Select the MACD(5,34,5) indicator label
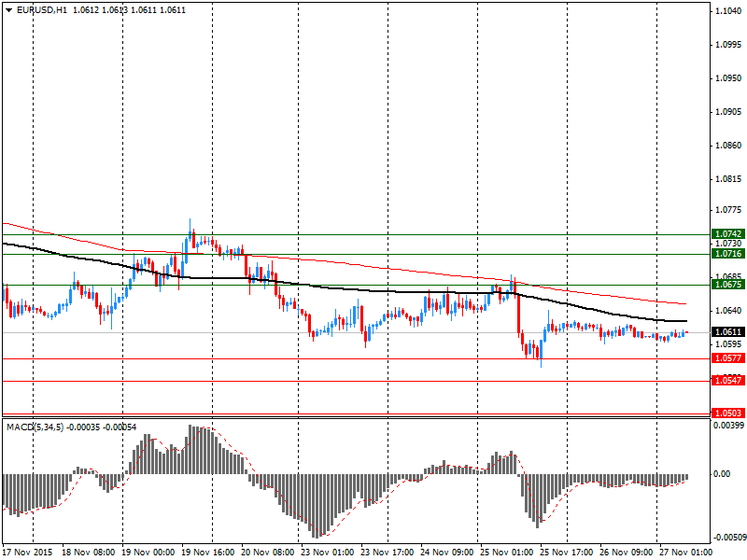Image resolution: width=747 pixels, height=560 pixels. click(x=35, y=427)
